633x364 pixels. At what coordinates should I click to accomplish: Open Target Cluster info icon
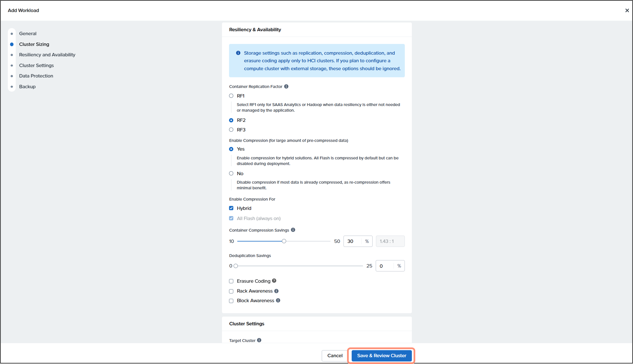tap(259, 340)
